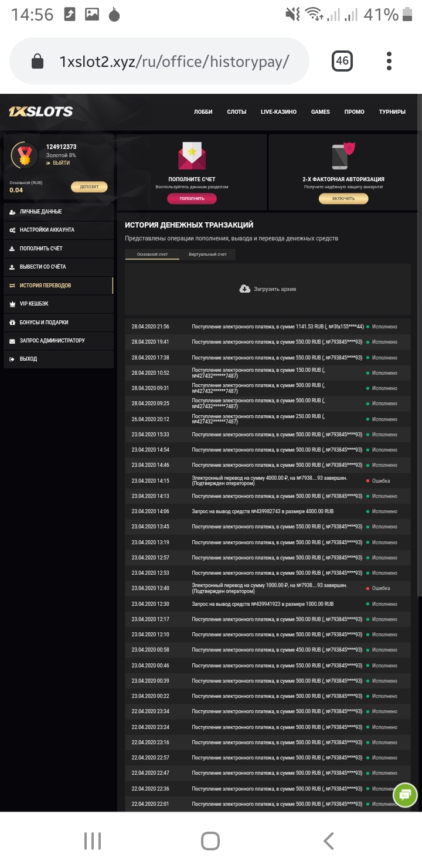Select the Личные данные profile icon

click(13, 212)
